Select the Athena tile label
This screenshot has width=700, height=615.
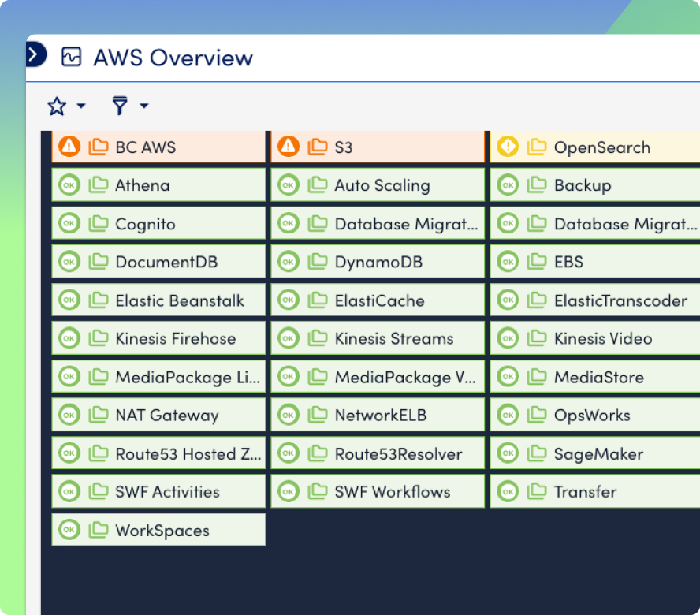pos(143,185)
